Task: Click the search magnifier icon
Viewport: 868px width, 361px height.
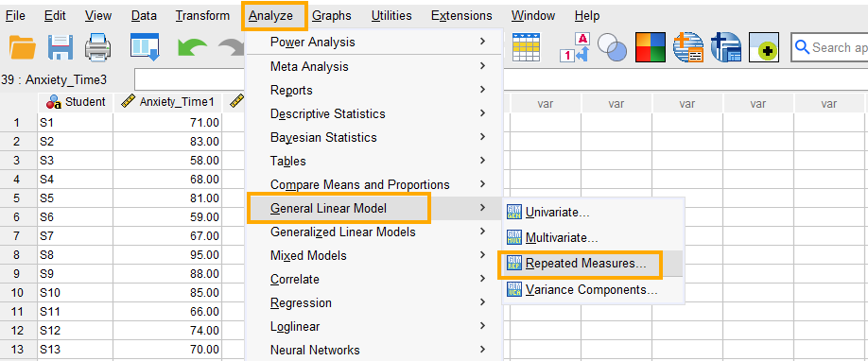Action: (x=802, y=47)
